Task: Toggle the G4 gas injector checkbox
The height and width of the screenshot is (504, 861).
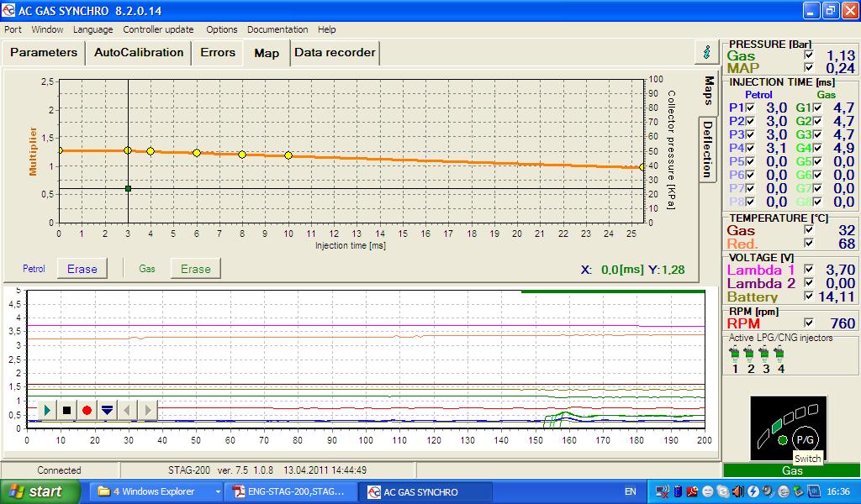Action: pos(817,148)
